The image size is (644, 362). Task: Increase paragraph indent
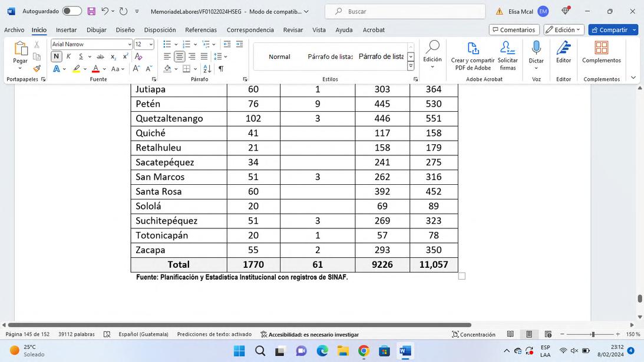point(239,44)
